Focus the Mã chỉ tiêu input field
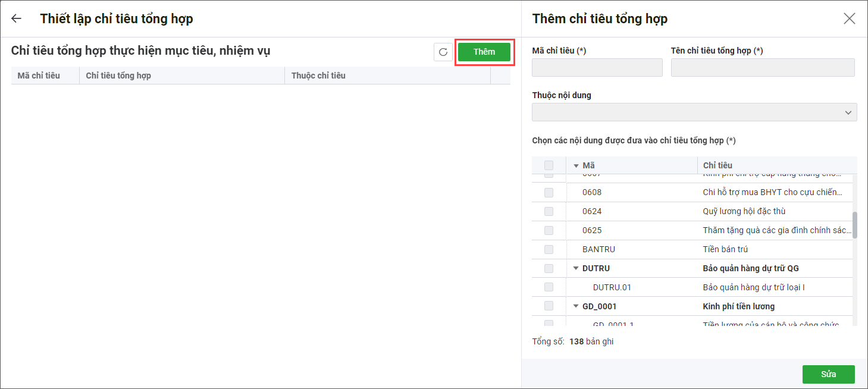 [x=597, y=67]
